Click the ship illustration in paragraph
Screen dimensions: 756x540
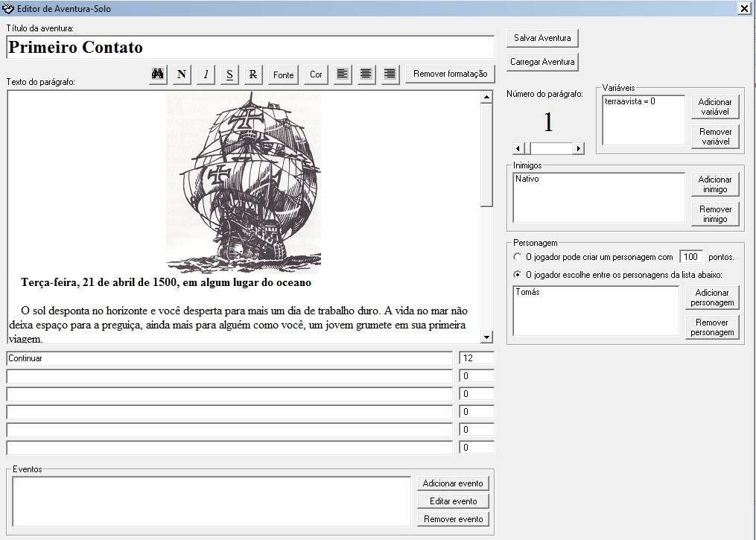(244, 182)
